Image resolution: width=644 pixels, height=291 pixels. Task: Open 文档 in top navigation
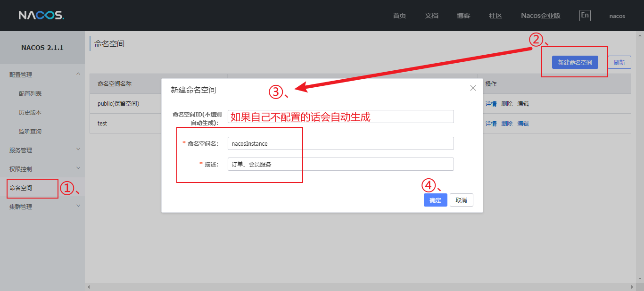pos(431,16)
